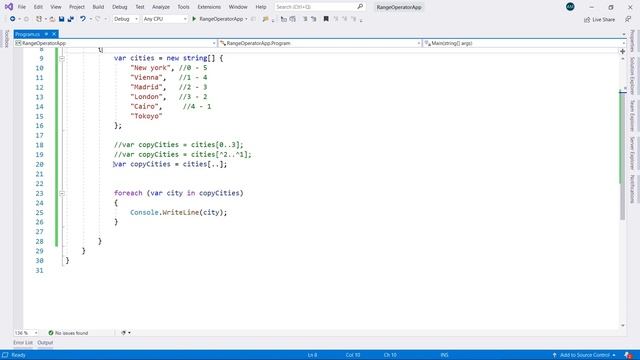Switch to the Output tab

(x=45, y=343)
